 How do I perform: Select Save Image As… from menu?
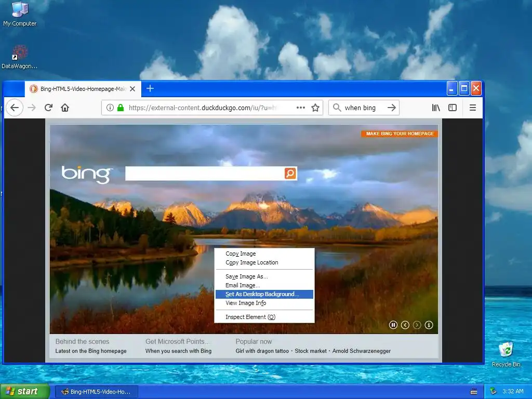[264, 276]
